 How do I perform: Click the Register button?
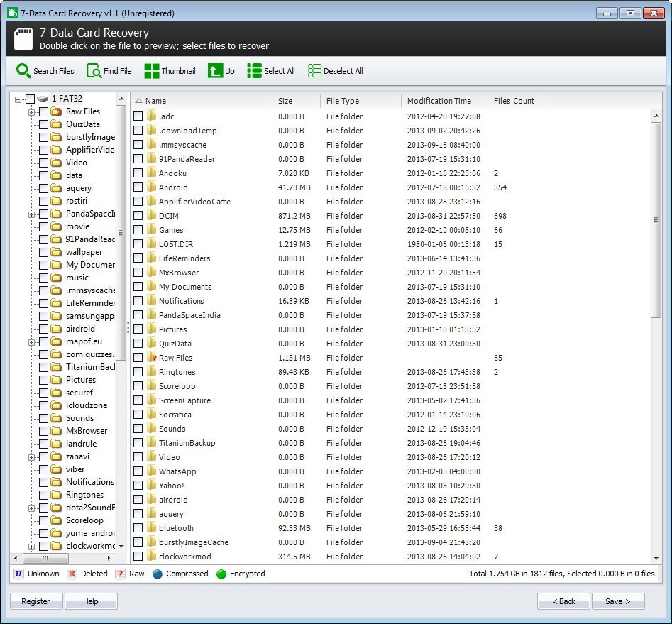35,601
